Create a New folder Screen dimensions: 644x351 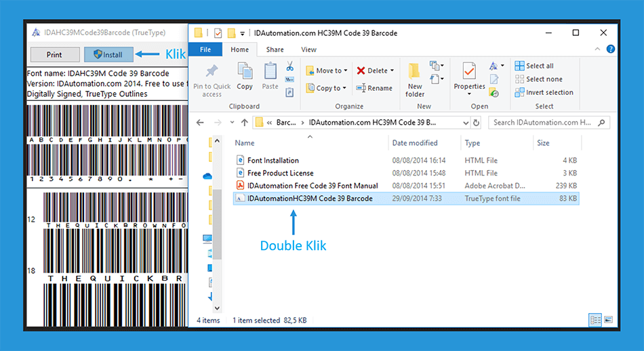(415, 81)
